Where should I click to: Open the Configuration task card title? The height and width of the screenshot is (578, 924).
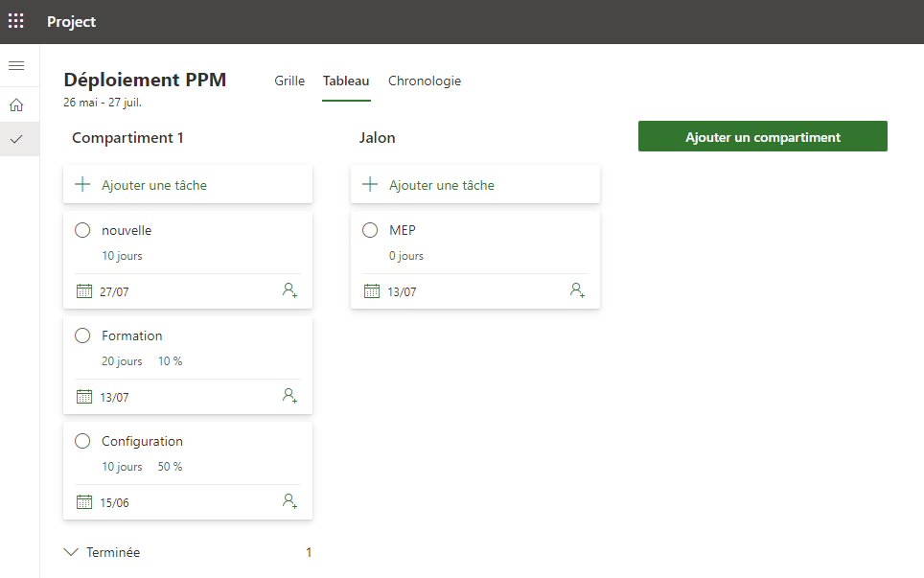pos(142,441)
